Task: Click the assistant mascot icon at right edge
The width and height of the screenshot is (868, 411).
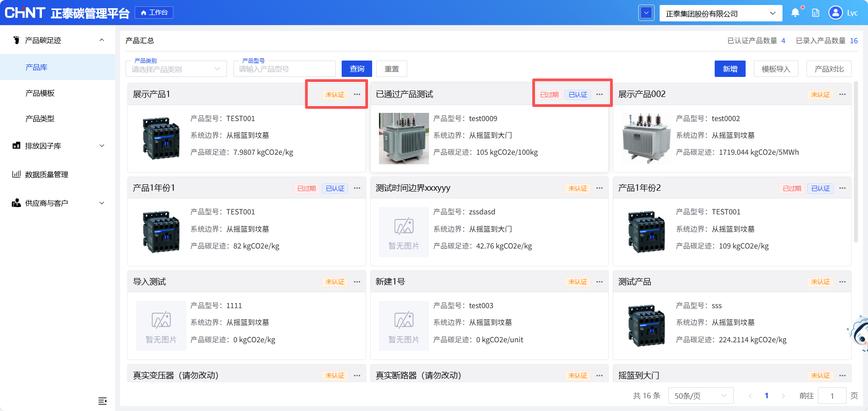Action: [x=859, y=334]
